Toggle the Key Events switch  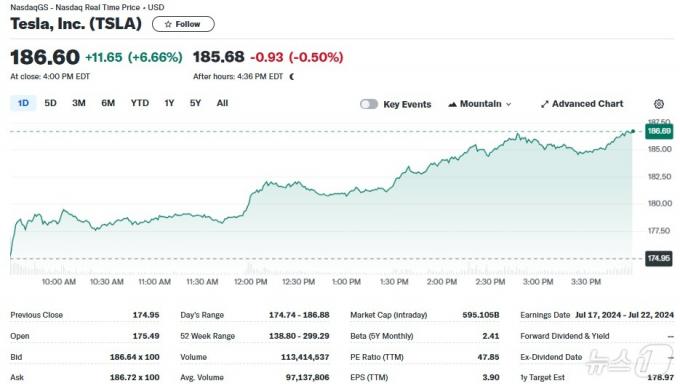click(369, 104)
